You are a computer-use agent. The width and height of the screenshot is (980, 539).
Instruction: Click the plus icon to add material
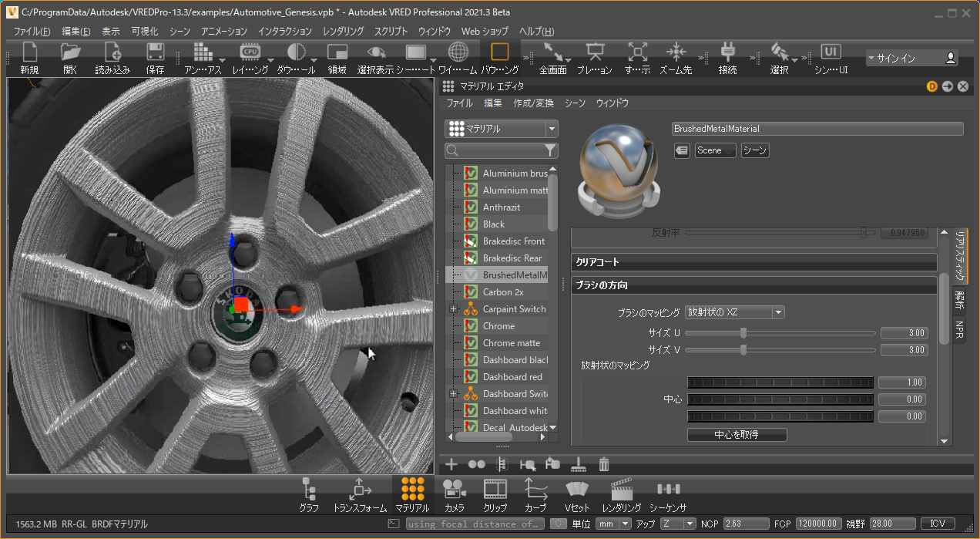451,464
